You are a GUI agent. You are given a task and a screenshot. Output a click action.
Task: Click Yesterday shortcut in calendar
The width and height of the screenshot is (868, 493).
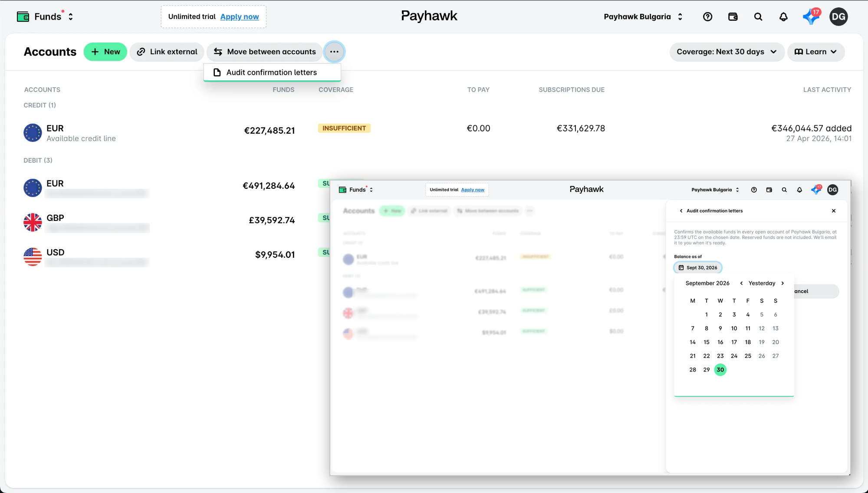(x=762, y=283)
